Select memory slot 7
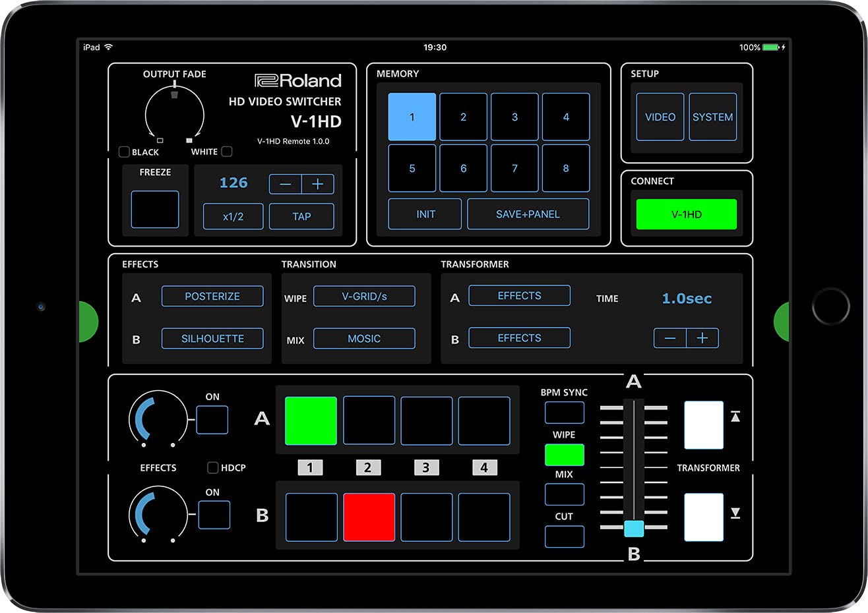868x613 pixels. (515, 168)
